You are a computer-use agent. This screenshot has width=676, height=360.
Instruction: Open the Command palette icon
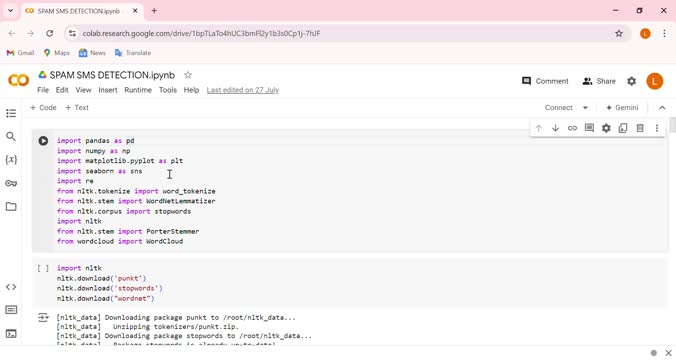(11, 310)
